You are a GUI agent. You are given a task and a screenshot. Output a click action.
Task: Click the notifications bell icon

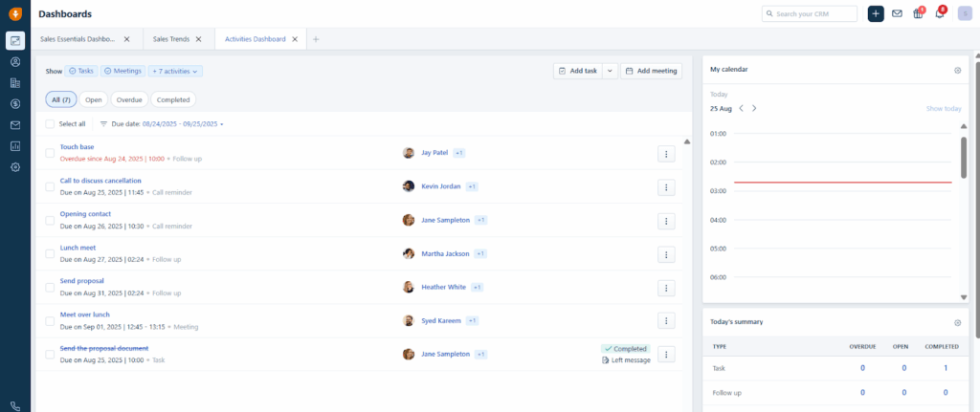tap(939, 13)
